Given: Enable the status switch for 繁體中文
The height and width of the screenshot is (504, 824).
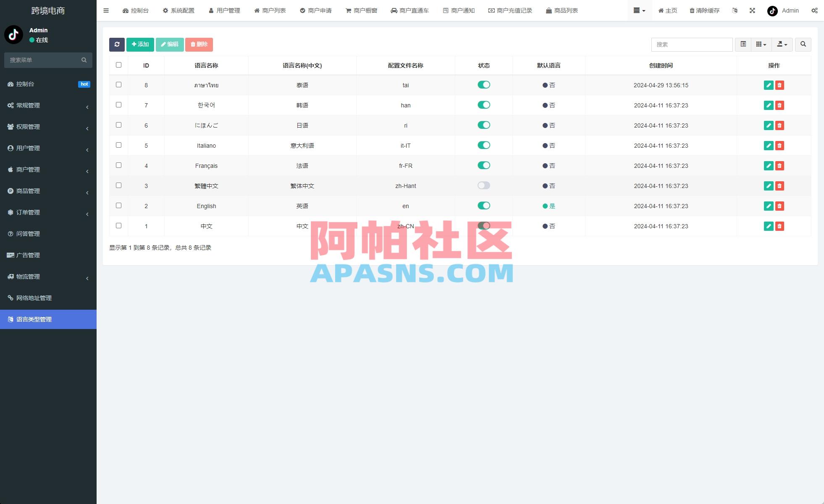Looking at the screenshot, I should (484, 185).
